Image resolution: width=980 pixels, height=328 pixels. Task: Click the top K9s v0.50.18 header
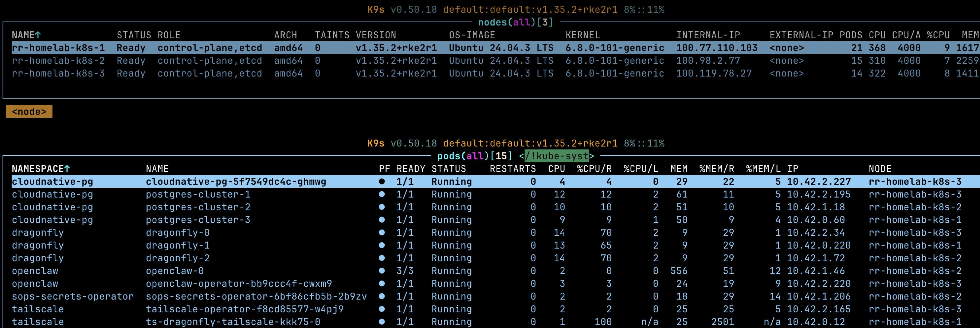point(402,9)
